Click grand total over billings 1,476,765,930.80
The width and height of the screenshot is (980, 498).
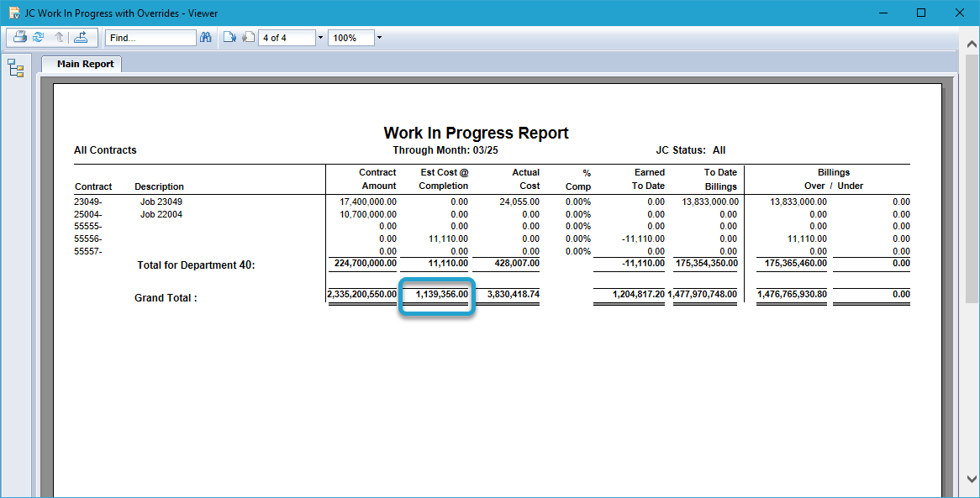793,294
